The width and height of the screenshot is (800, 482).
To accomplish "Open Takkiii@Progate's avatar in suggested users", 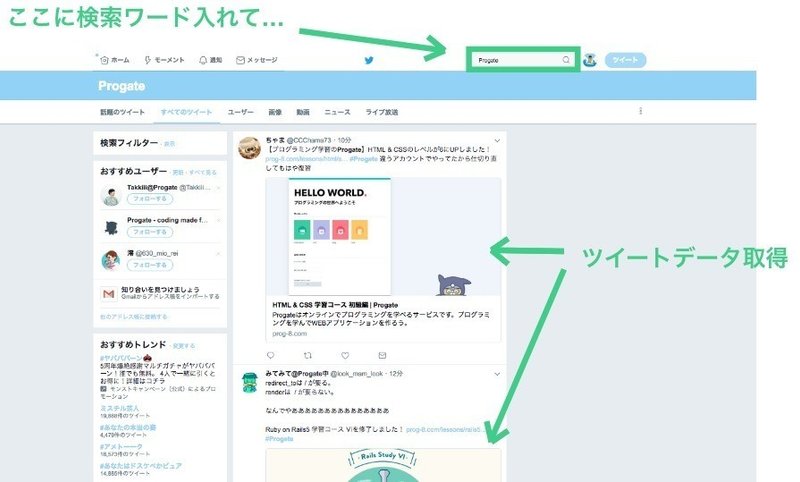I will tap(111, 195).
